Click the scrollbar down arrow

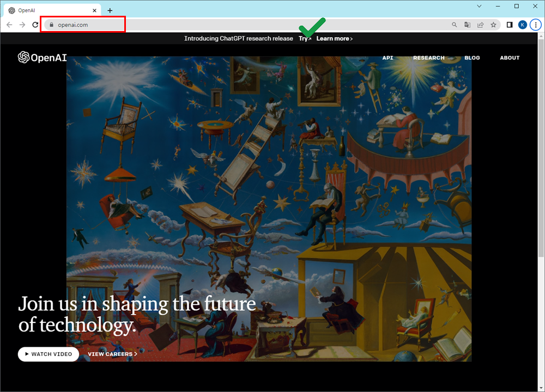(x=541, y=388)
